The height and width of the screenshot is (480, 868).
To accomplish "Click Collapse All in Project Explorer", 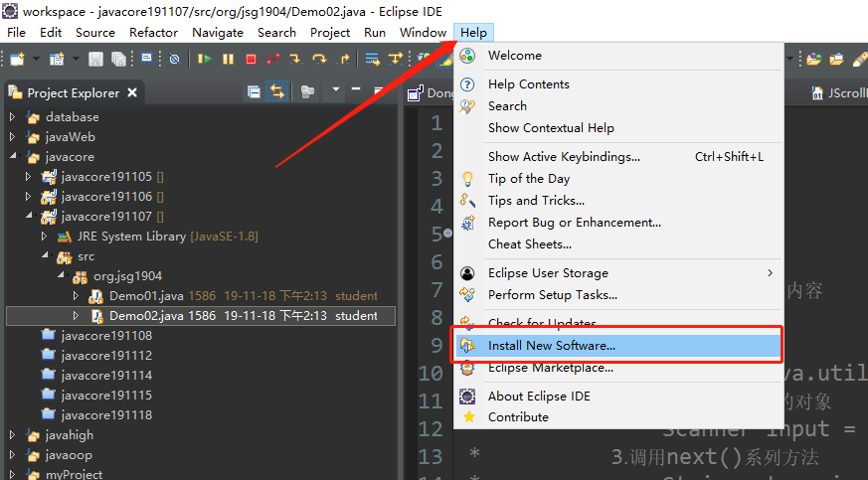I will pos(254,91).
